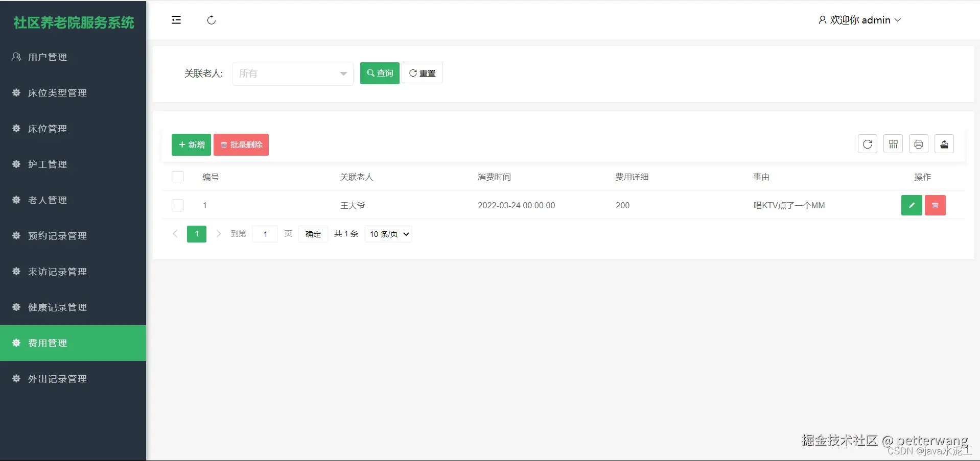This screenshot has width=980, height=461.
Task: Click the user icon next to 欢迎你 admin
Action: (x=822, y=20)
